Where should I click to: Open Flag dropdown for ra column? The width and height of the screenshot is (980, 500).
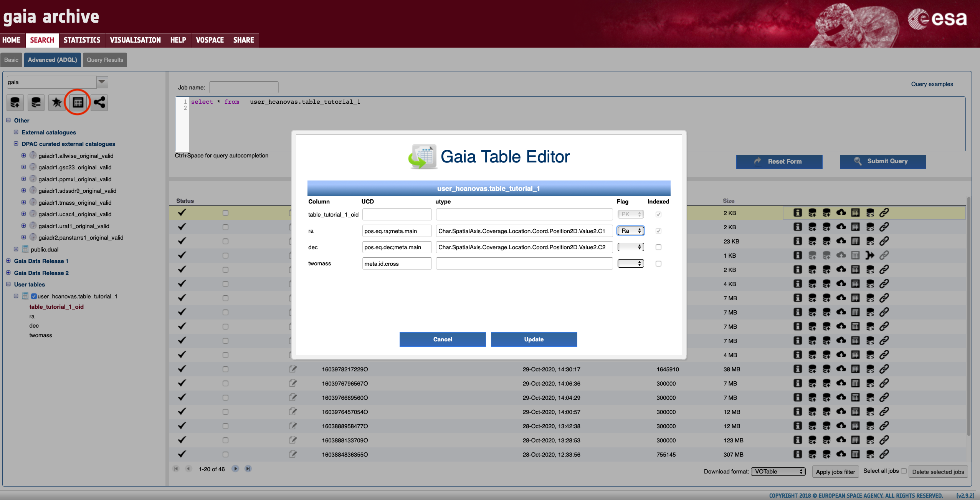tap(631, 231)
